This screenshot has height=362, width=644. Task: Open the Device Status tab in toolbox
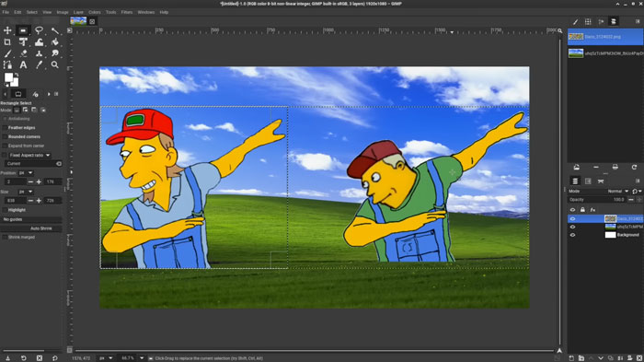35,94
